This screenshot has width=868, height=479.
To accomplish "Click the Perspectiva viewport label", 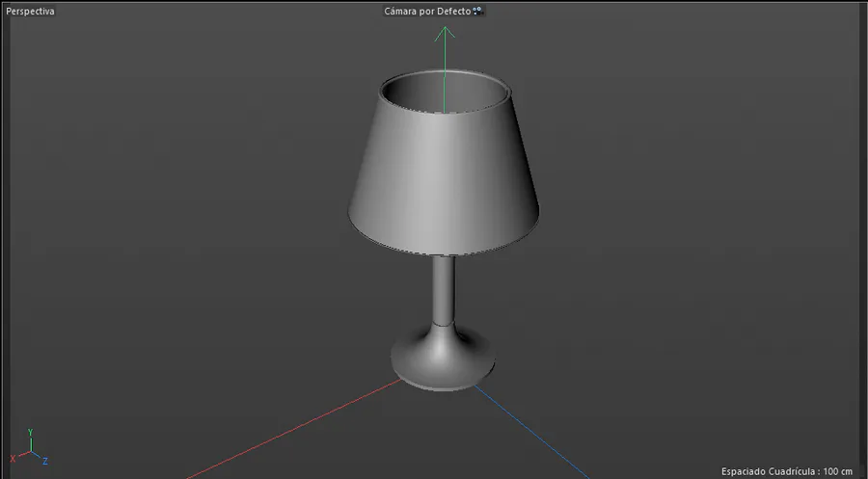I will (x=31, y=11).
